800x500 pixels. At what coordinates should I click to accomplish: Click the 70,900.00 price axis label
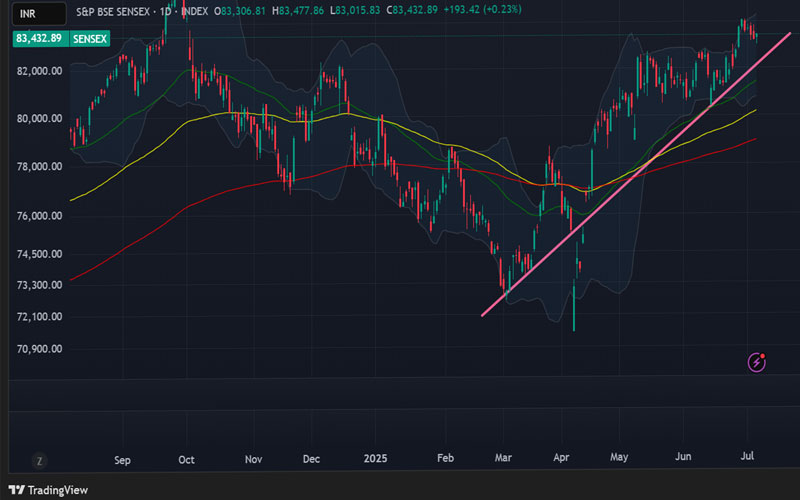40,349
